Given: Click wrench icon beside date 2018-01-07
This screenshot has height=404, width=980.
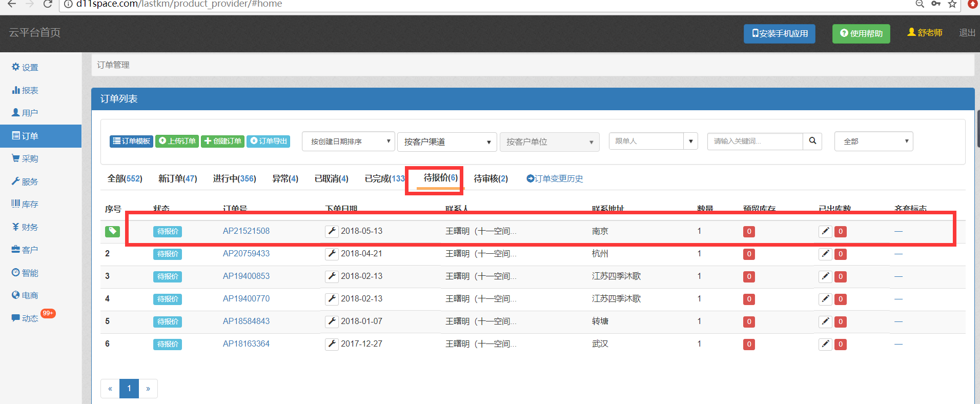Looking at the screenshot, I should click(x=332, y=321).
